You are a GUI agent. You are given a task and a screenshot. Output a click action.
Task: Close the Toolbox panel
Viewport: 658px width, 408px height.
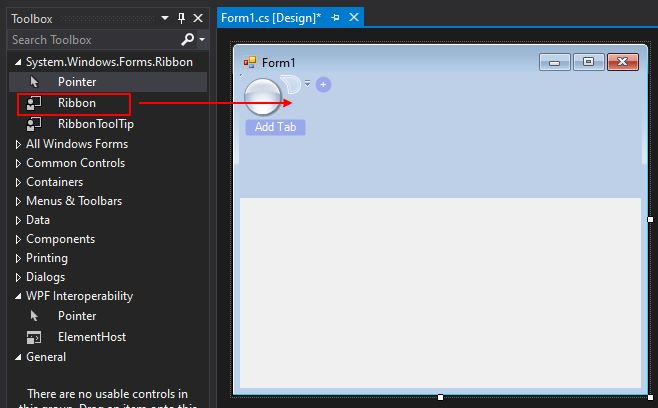(x=198, y=18)
